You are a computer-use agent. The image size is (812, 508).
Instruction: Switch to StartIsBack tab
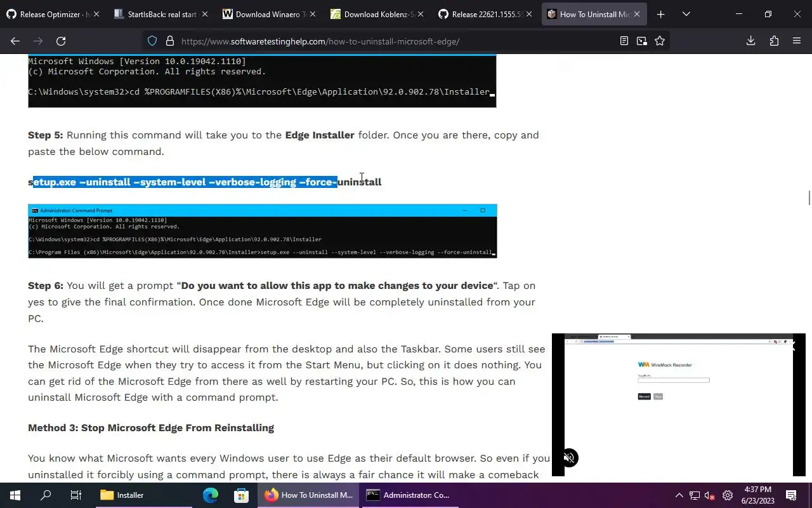160,14
